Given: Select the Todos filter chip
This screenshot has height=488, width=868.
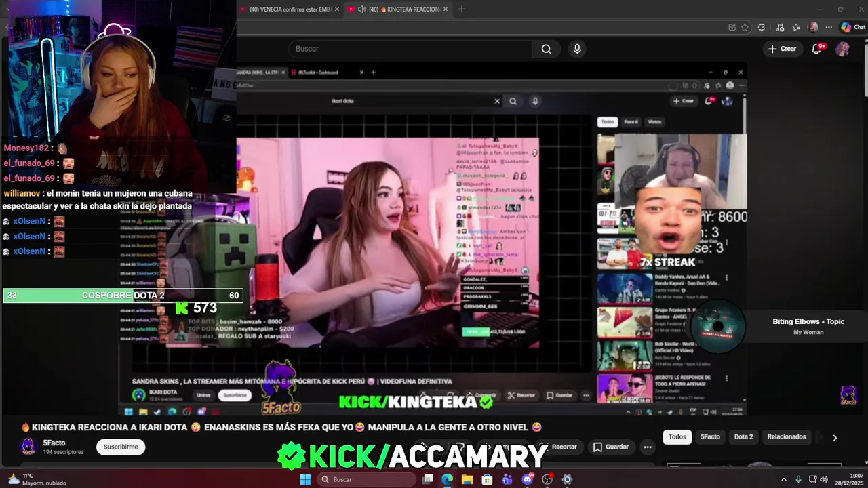Looking at the screenshot, I should point(677,437).
